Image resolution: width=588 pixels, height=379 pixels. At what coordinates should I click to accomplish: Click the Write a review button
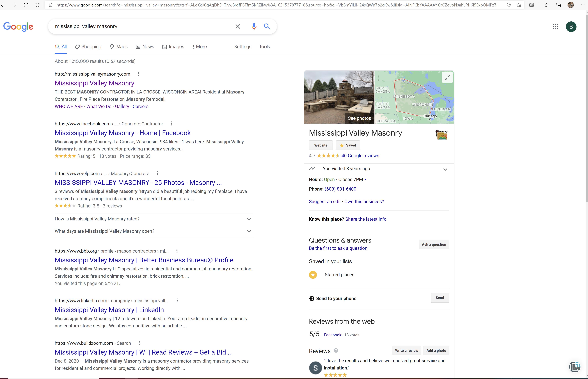[x=406, y=350]
